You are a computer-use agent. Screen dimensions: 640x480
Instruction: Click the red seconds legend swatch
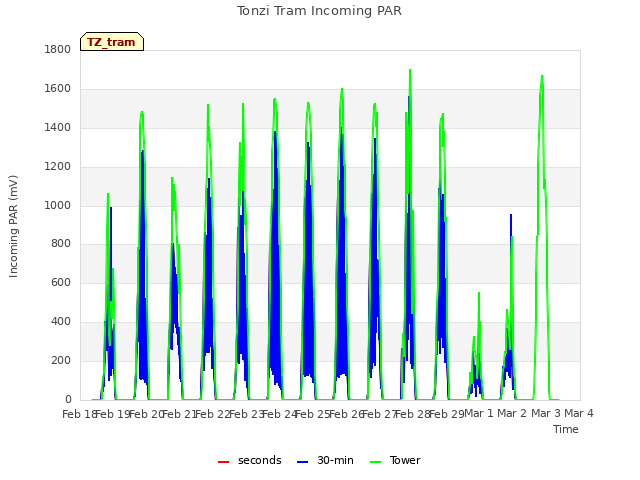click(223, 462)
